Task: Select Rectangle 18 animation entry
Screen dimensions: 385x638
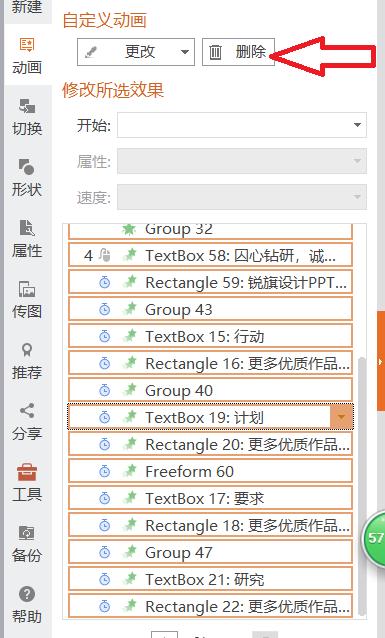Action: (210, 525)
